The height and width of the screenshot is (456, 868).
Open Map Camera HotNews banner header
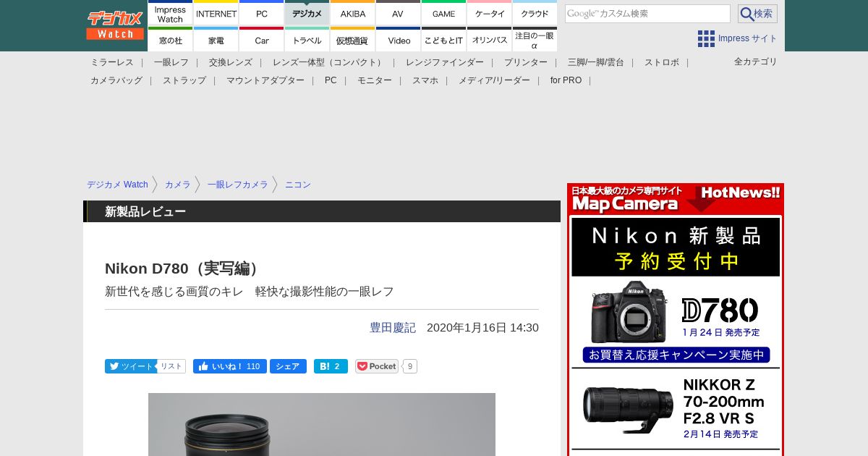tap(676, 199)
